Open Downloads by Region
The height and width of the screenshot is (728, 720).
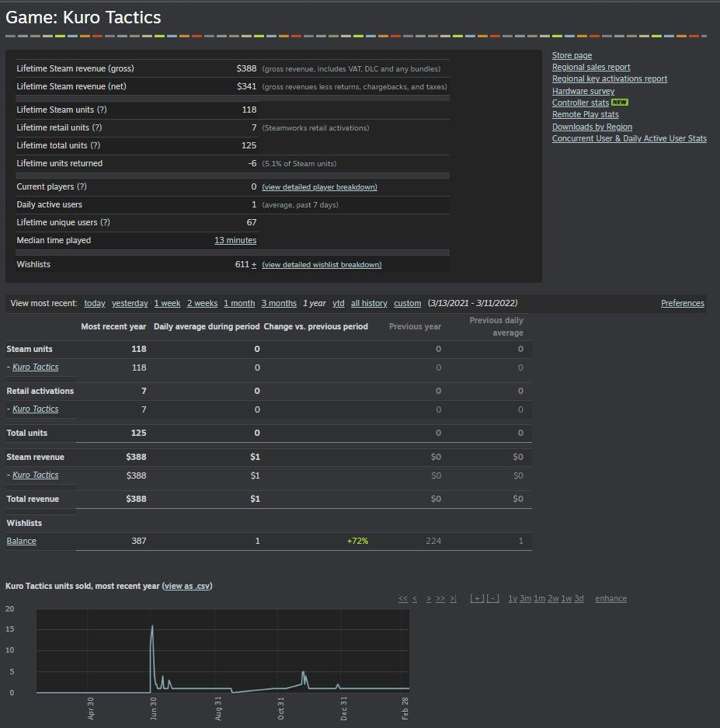(592, 127)
